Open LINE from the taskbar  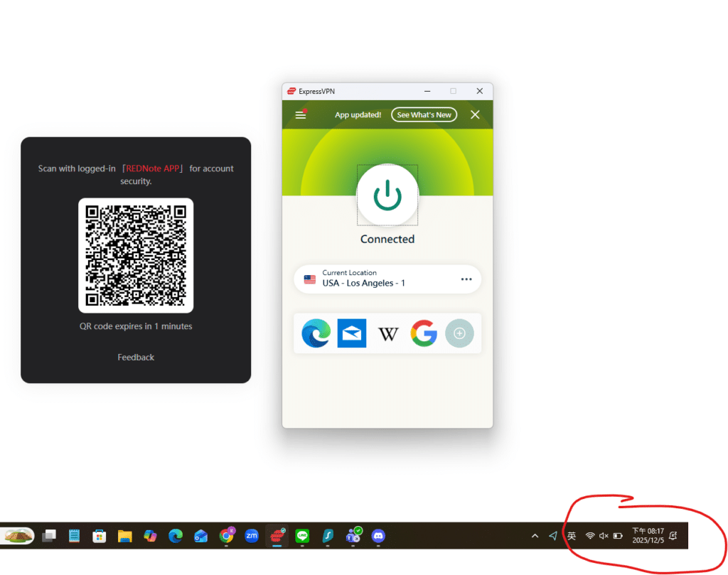point(301,536)
